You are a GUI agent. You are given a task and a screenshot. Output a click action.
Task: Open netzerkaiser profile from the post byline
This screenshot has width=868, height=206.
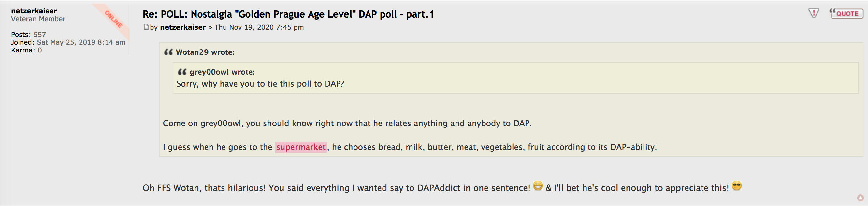pos(183,27)
